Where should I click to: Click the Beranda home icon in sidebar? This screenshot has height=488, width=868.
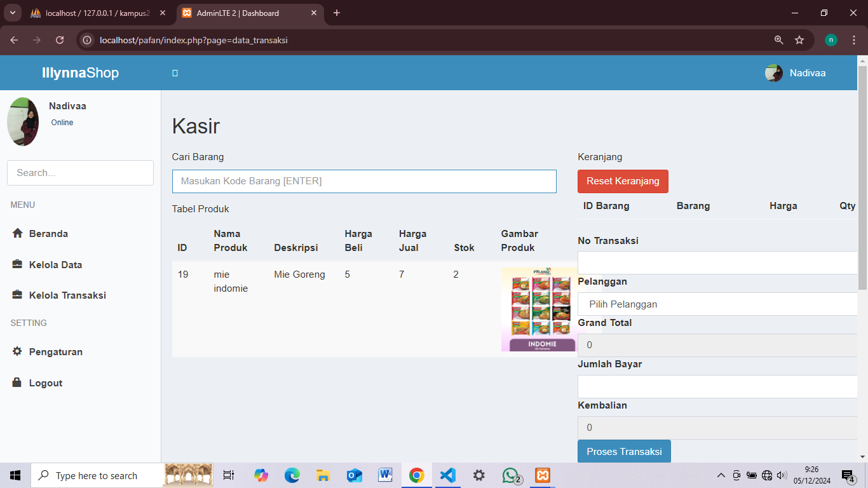(17, 233)
